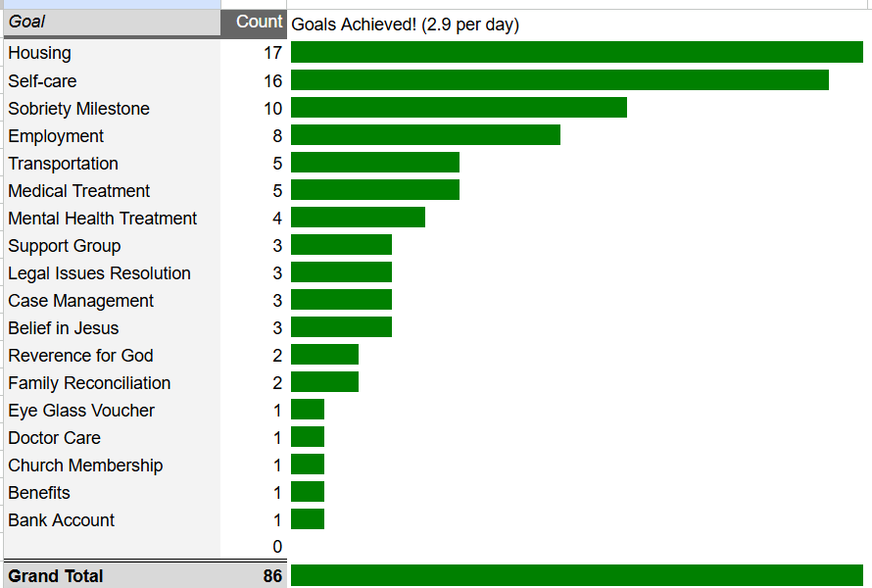
Task: Click the Medical Treatment green bar
Action: [375, 190]
